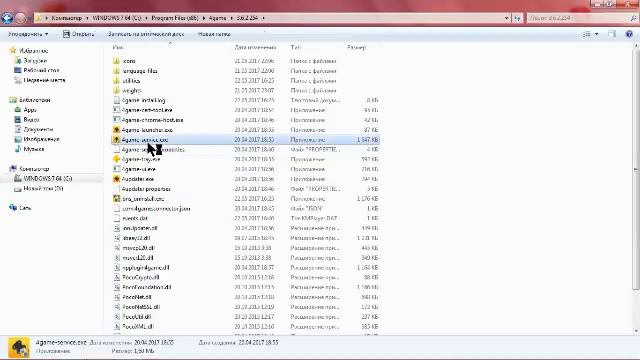640x360 pixels.
Task: Click the Музыка library icon
Action: pyautogui.click(x=18, y=149)
